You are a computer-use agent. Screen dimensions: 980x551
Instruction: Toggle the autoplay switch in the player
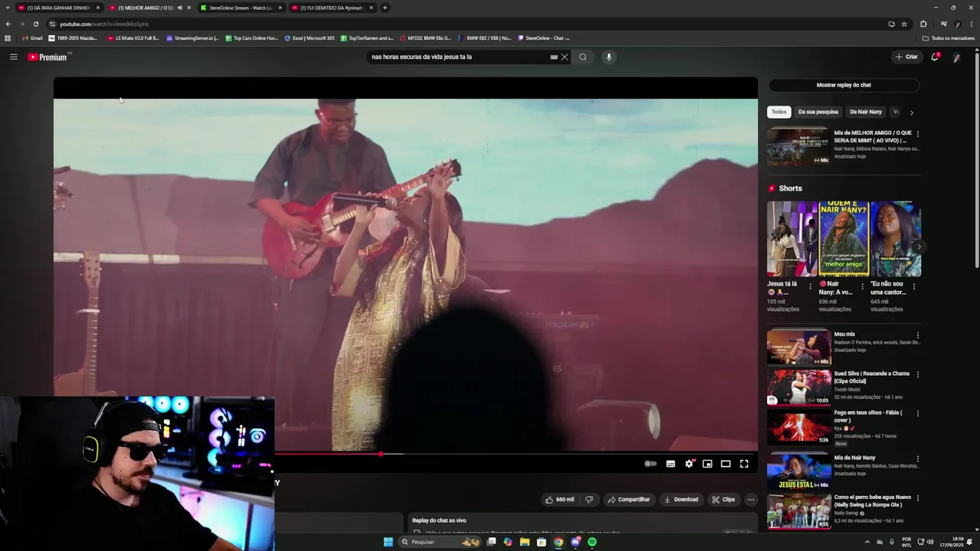(650, 464)
